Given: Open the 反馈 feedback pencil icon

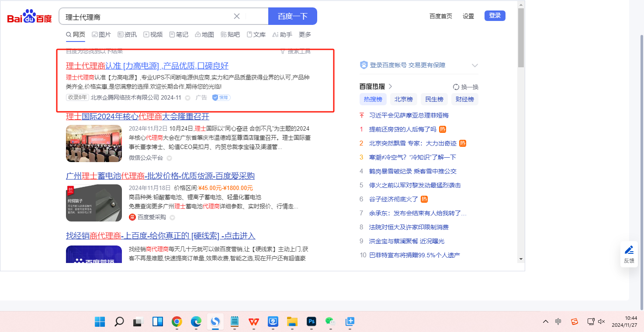Looking at the screenshot, I should tap(629, 250).
